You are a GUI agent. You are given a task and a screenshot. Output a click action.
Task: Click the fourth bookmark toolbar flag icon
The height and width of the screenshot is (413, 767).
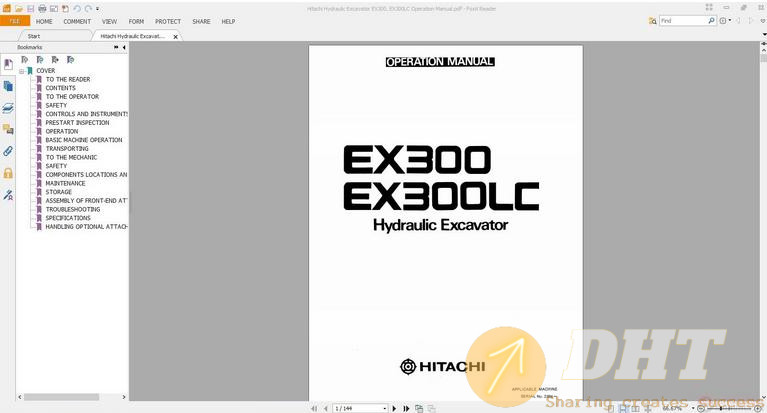(70, 60)
